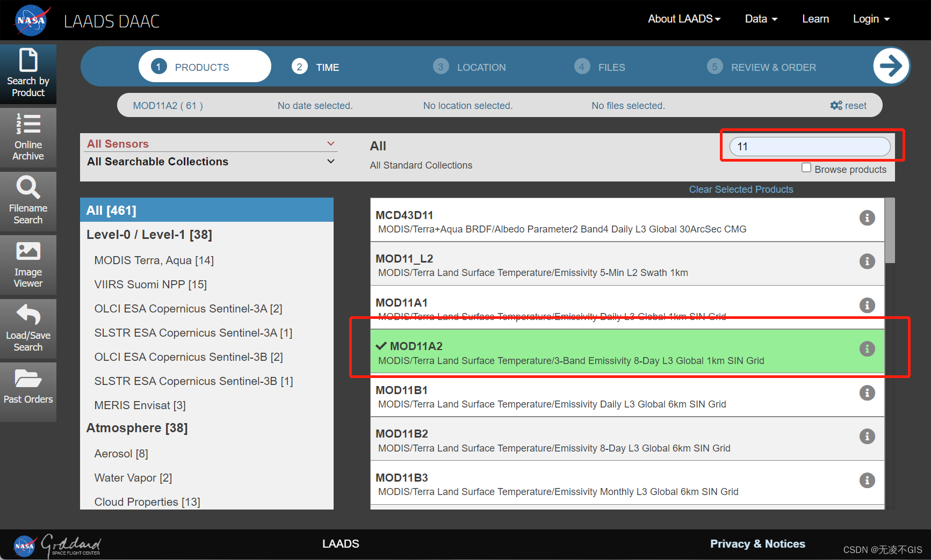The image size is (931, 560).
Task: Open the Learn page
Action: [815, 19]
